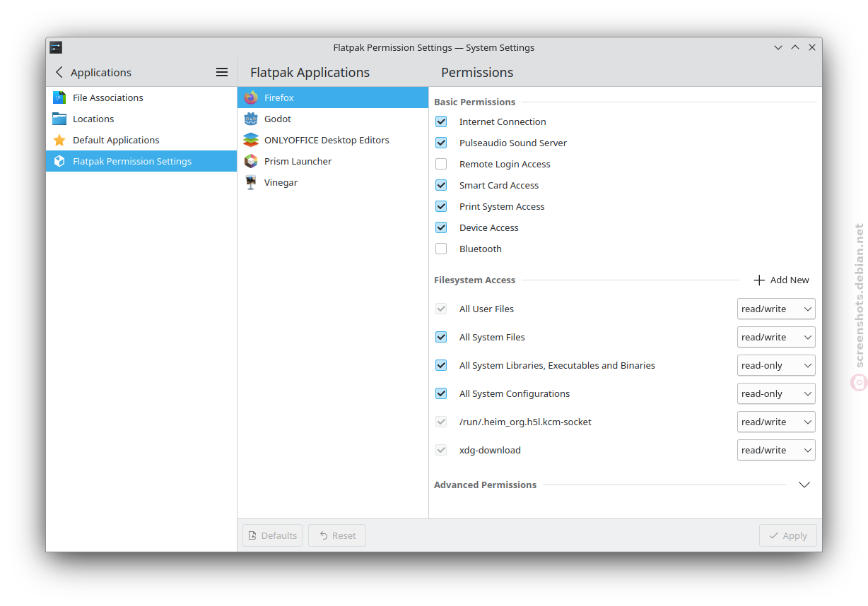This screenshot has width=868, height=606.
Task: Select File Associations in the sidebar
Action: click(141, 97)
